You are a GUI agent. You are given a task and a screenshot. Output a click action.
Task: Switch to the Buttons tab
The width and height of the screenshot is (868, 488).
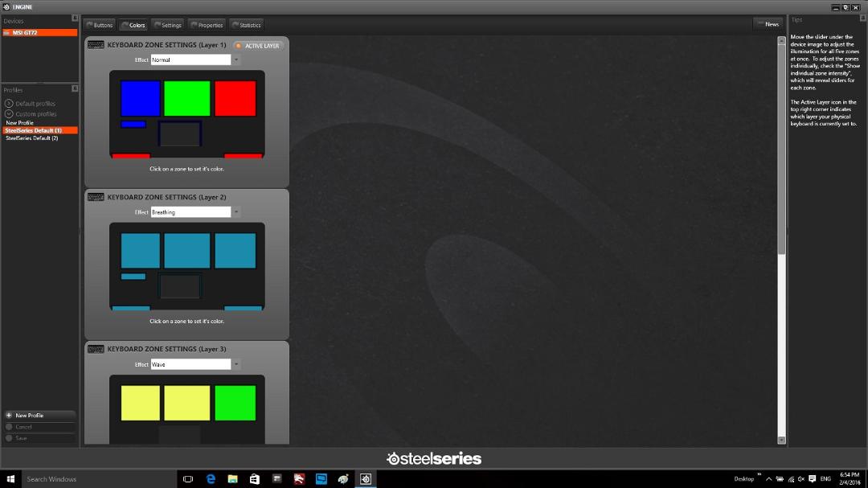coord(100,26)
